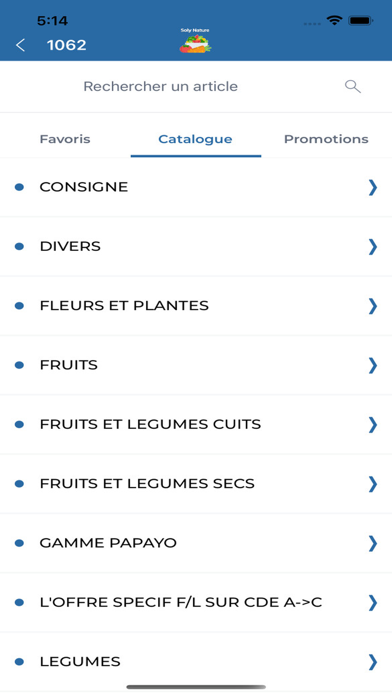The width and height of the screenshot is (392, 696).
Task: Tap the blue bullet beside LEGUMES
Action: coord(19,661)
